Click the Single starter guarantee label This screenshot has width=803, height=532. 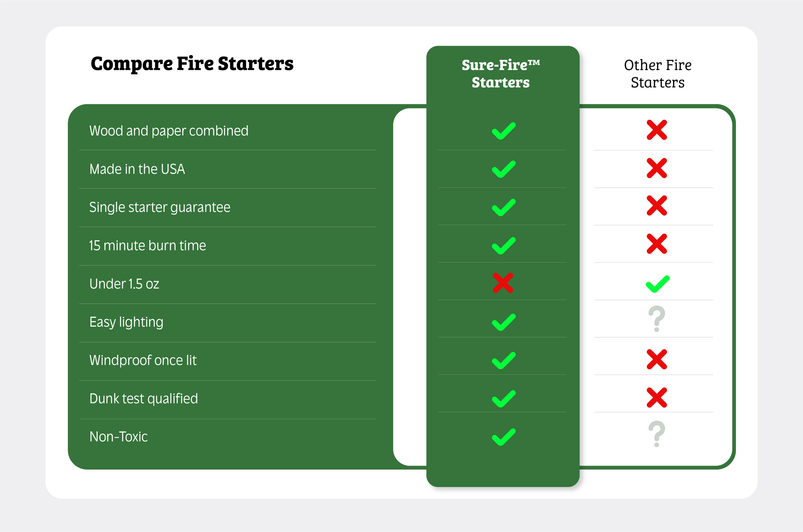pos(160,207)
